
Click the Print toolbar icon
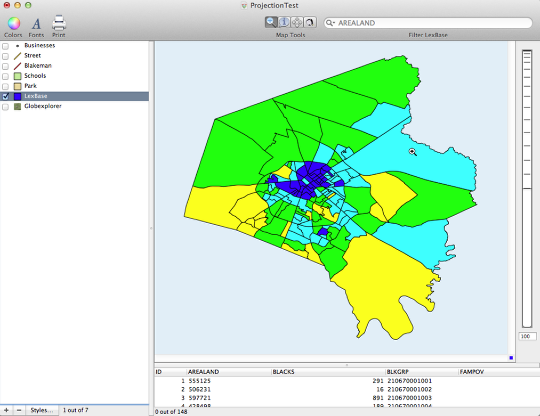[x=59, y=23]
